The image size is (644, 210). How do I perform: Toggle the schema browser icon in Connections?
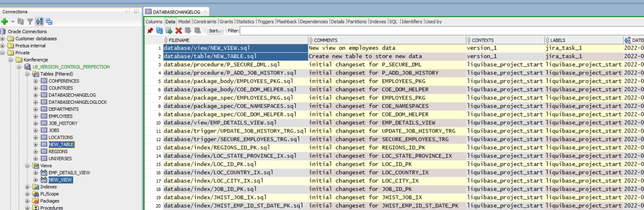pos(39,21)
